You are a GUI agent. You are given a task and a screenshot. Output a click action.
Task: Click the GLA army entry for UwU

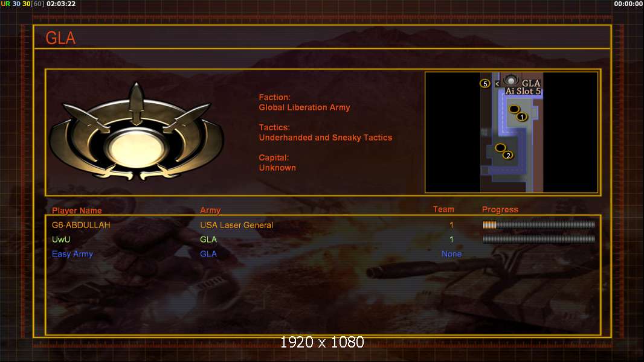[x=208, y=240]
